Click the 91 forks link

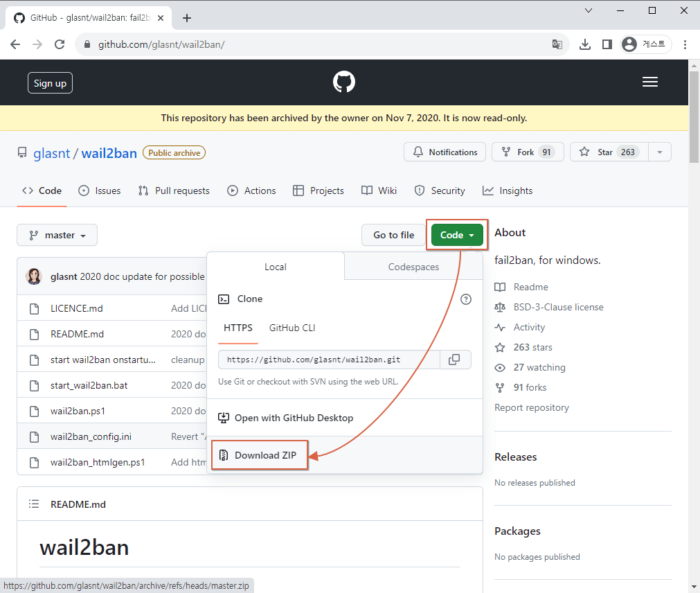(x=521, y=387)
